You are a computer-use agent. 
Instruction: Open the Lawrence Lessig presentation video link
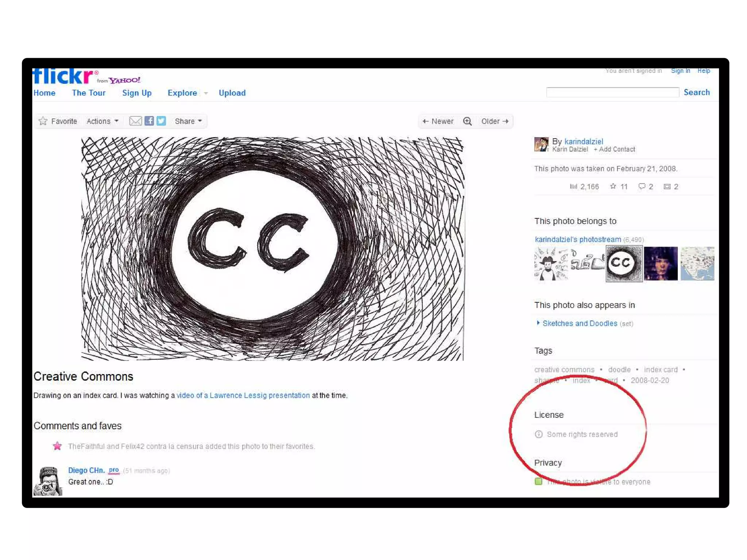pyautogui.click(x=243, y=395)
